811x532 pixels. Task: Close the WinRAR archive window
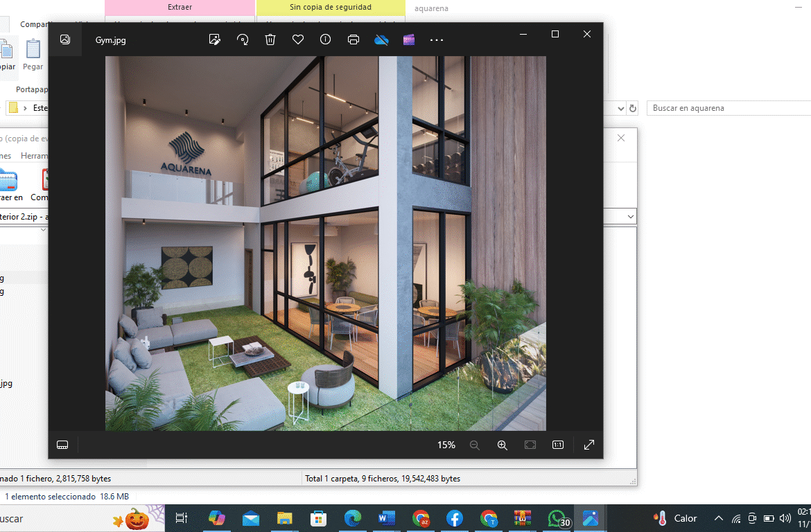pyautogui.click(x=621, y=138)
